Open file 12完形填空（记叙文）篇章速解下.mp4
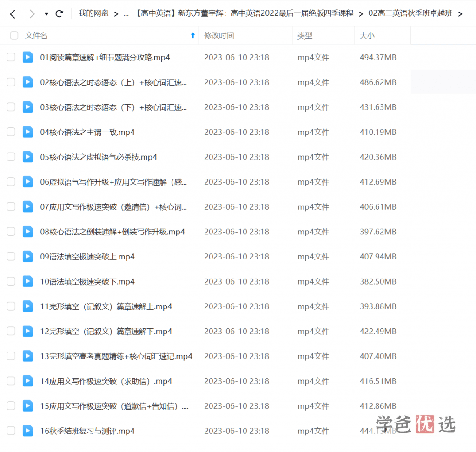Viewport: 476px width, 452px height. (x=106, y=332)
